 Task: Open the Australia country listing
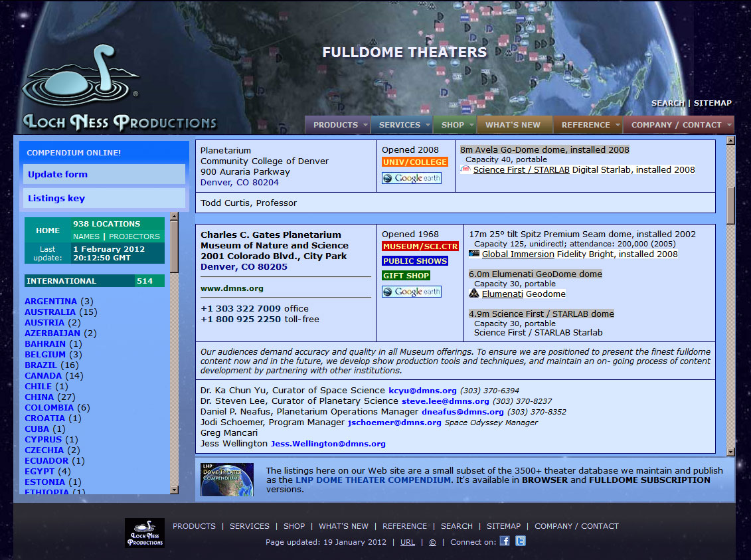pyautogui.click(x=50, y=312)
